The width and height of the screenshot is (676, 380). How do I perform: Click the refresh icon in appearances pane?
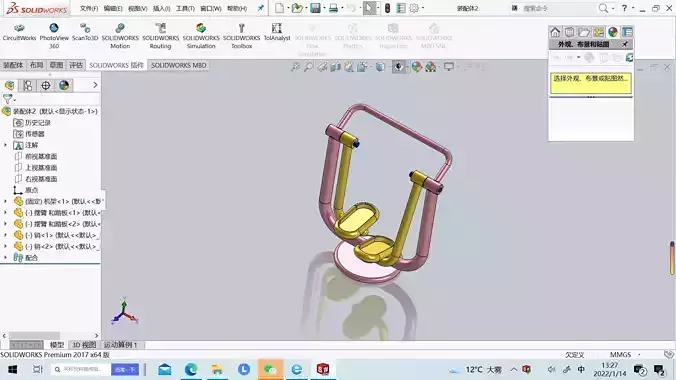pyautogui.click(x=629, y=57)
